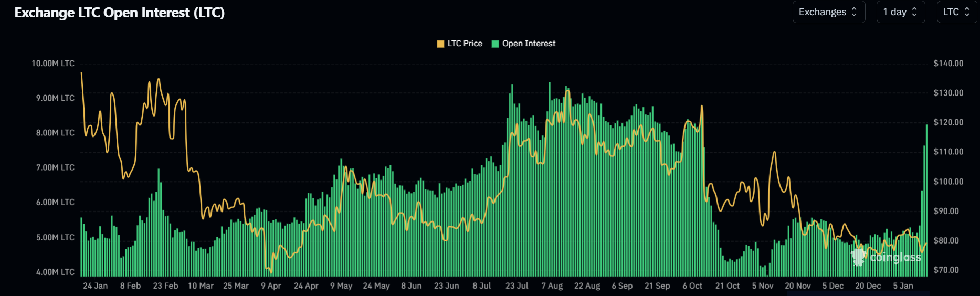Click the chevron arrows next to 1 day
Screen dimensions: 980x296
[x=914, y=12]
